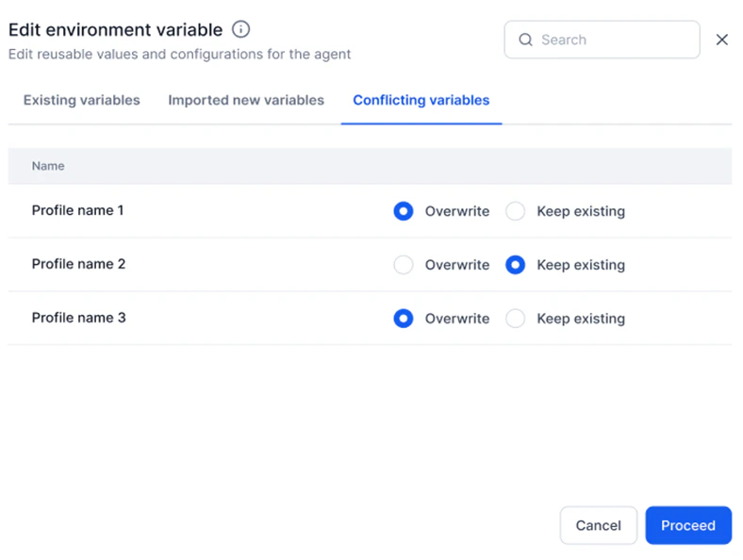Screen dimensions: 743x560
Task: Choose Keep existing for Profile name 1
Action: [515, 211]
